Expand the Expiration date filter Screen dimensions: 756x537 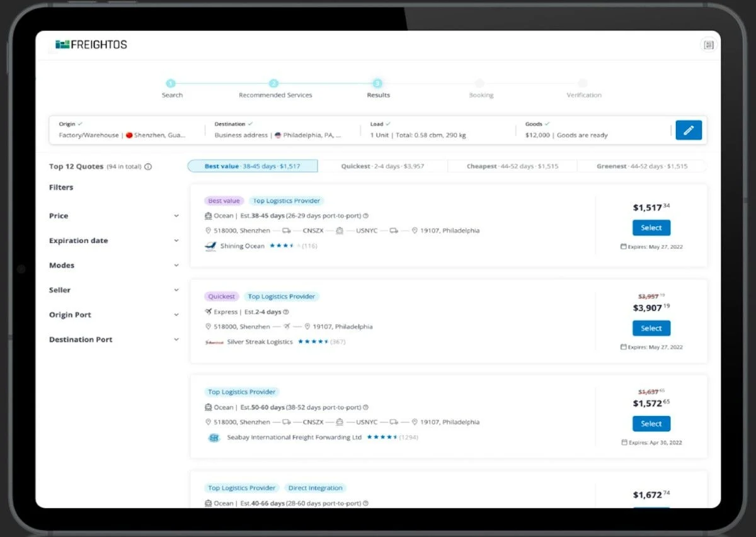click(x=114, y=240)
